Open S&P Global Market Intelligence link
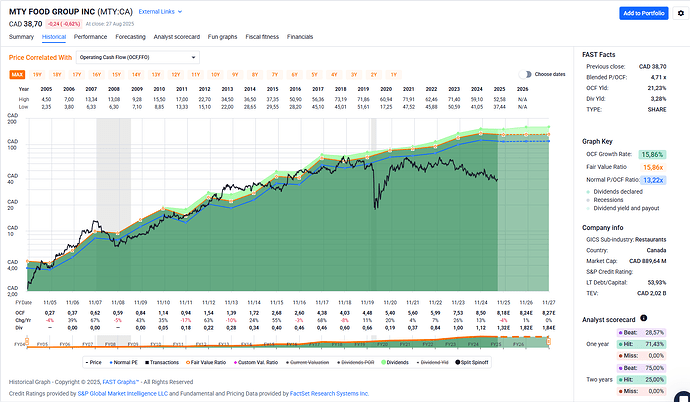Viewport: 690px width, 402px height. (x=122, y=394)
